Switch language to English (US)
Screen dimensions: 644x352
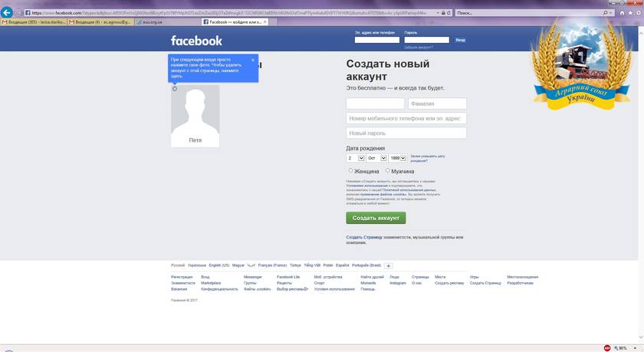click(x=219, y=265)
